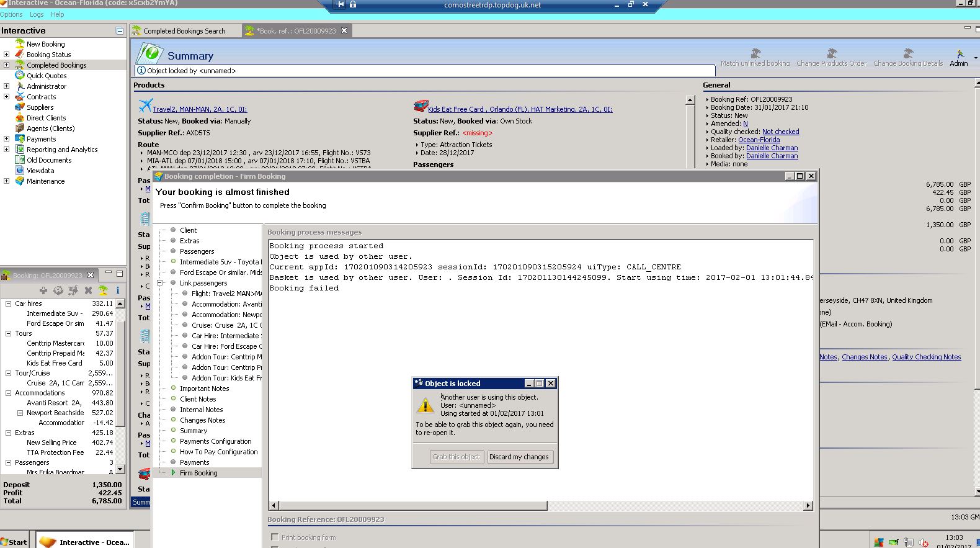Screen dimensions: 980x548
Task: Click the blue info icon in booking panel
Action: [118, 290]
